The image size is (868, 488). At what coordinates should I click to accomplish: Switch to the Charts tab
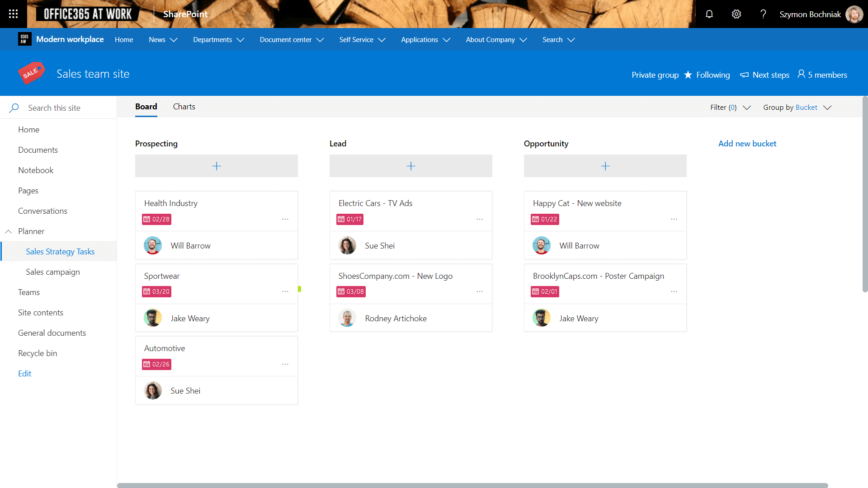pyautogui.click(x=184, y=107)
